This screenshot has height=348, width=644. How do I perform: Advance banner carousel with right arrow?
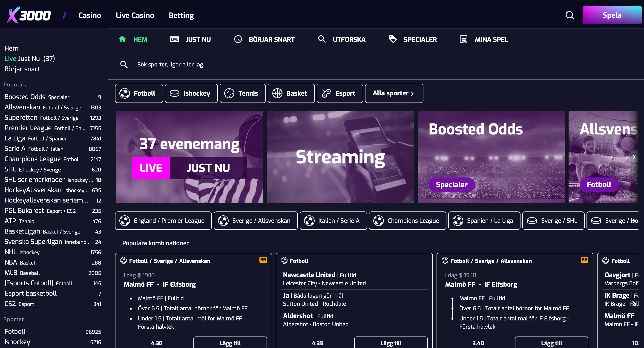click(633, 157)
